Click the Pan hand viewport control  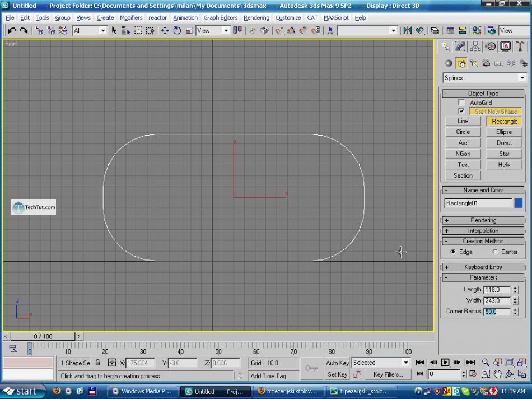pos(497,374)
